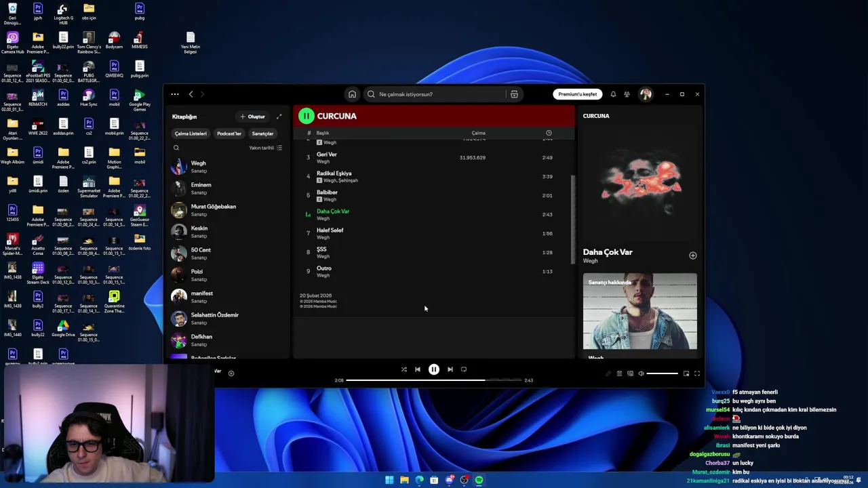Select the Halef Selef track

433,233
